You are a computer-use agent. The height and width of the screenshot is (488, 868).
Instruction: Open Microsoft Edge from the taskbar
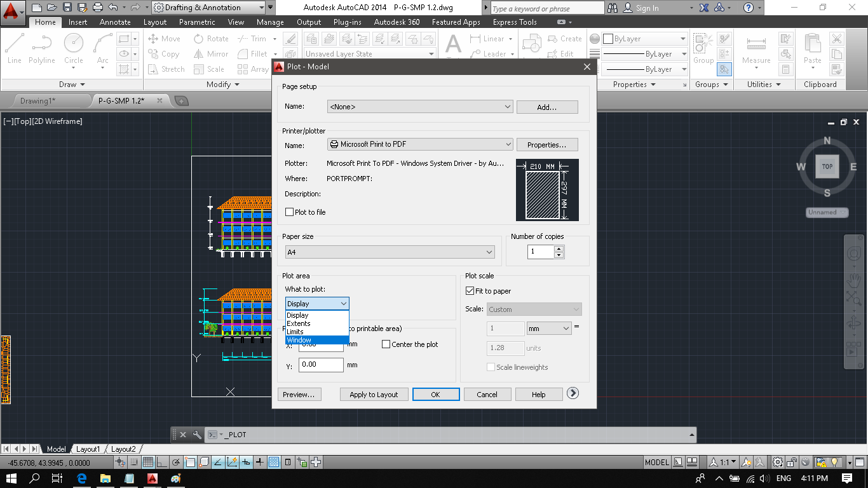point(82,478)
